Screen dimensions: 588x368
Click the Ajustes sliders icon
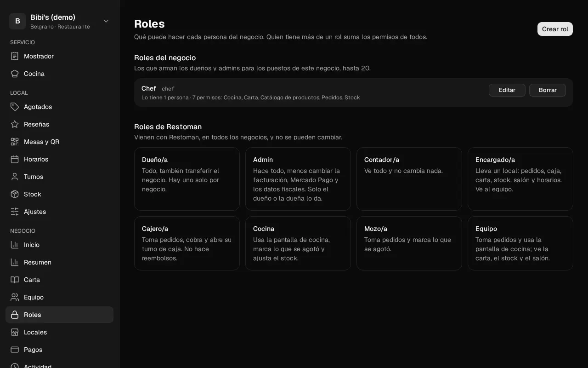coord(15,212)
